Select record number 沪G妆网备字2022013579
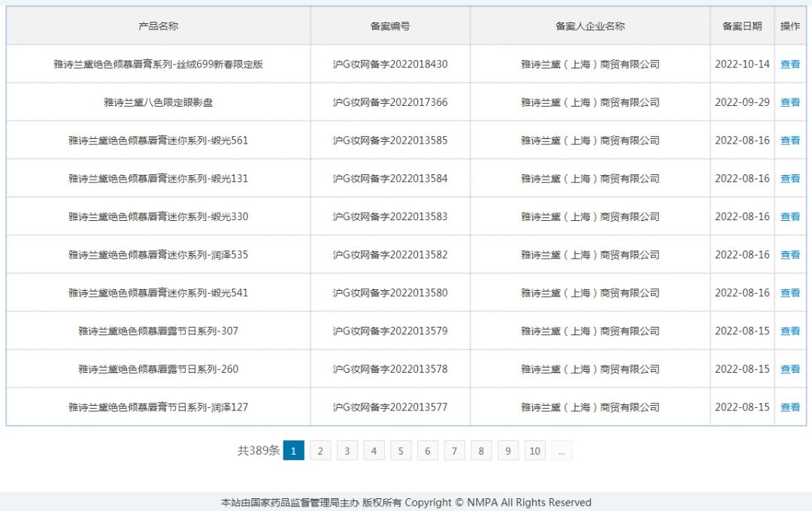This screenshot has width=812, height=511. click(x=390, y=331)
